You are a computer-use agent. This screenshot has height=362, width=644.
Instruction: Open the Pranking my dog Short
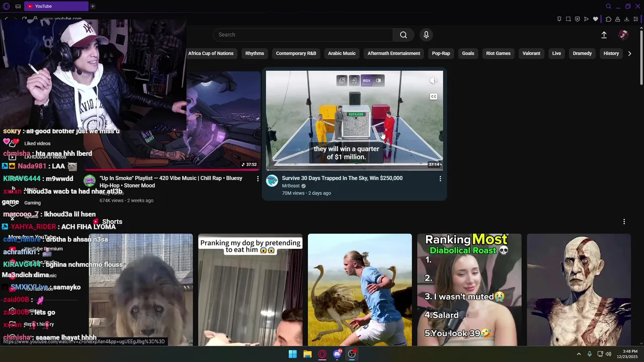tap(251, 290)
